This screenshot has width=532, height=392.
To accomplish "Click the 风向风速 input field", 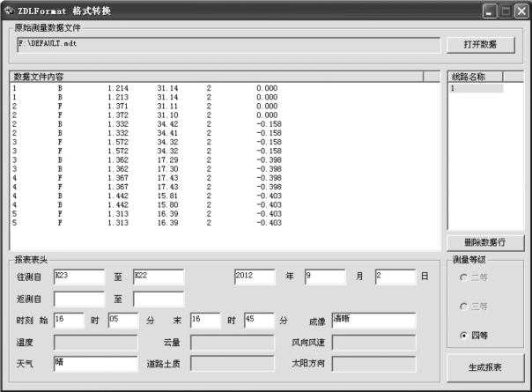I will 373,343.
